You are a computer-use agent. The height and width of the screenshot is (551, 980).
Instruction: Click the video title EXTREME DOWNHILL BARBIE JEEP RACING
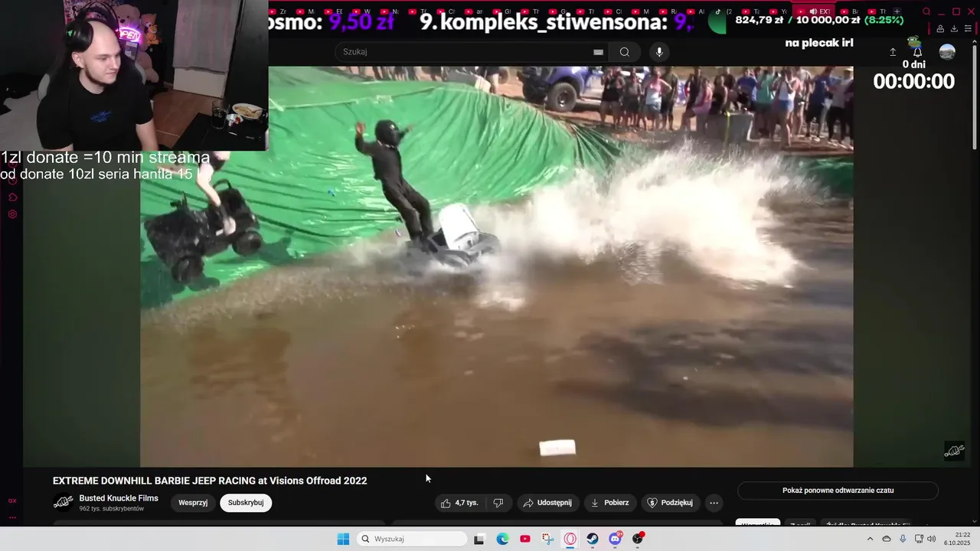tap(210, 481)
